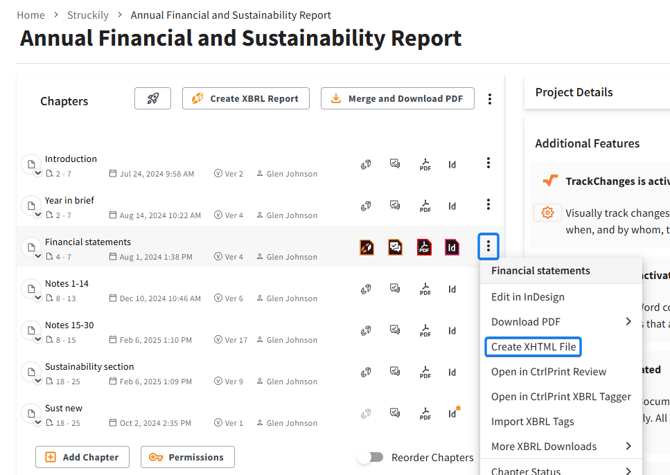Click InDesign icon for Year in brief
Image resolution: width=670 pixels, height=475 pixels.
pyautogui.click(x=452, y=206)
